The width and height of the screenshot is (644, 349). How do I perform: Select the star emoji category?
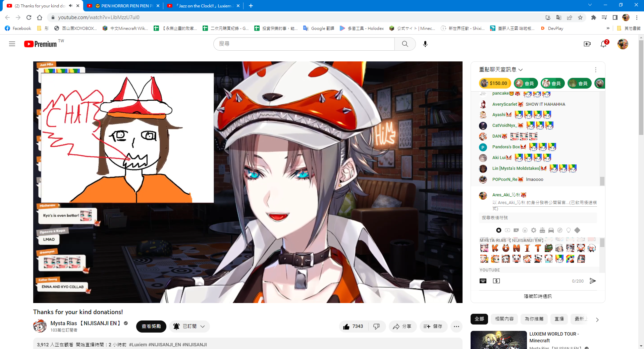click(499, 230)
